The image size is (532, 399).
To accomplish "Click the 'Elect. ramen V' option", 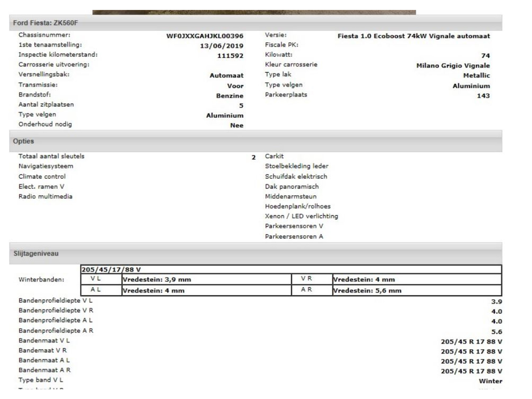I will 41,186.
